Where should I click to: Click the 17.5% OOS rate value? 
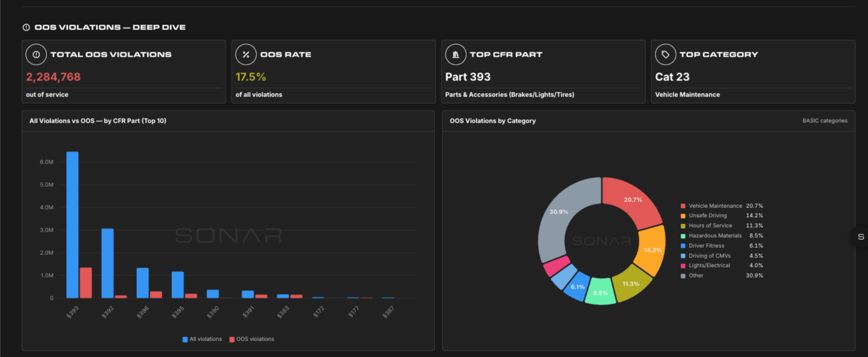click(251, 77)
